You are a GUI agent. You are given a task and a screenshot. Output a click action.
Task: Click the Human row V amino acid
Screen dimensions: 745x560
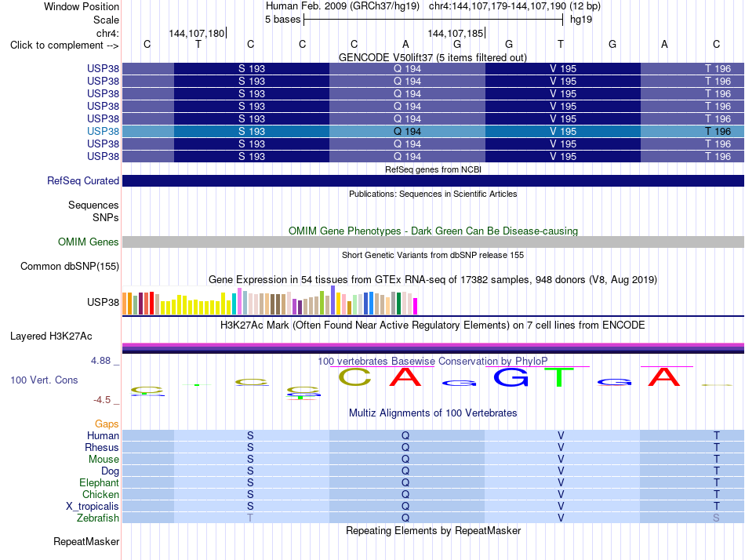pos(561,435)
